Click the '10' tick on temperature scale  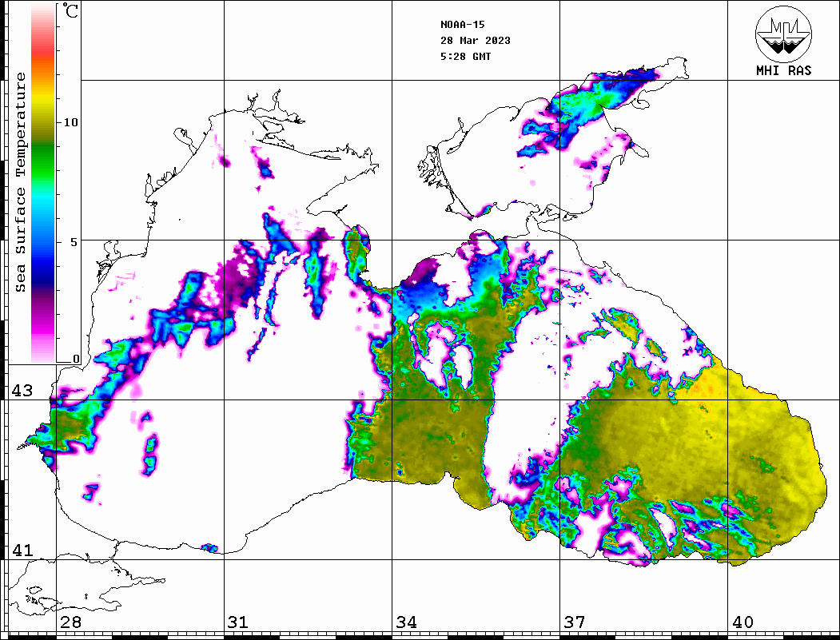click(70, 122)
